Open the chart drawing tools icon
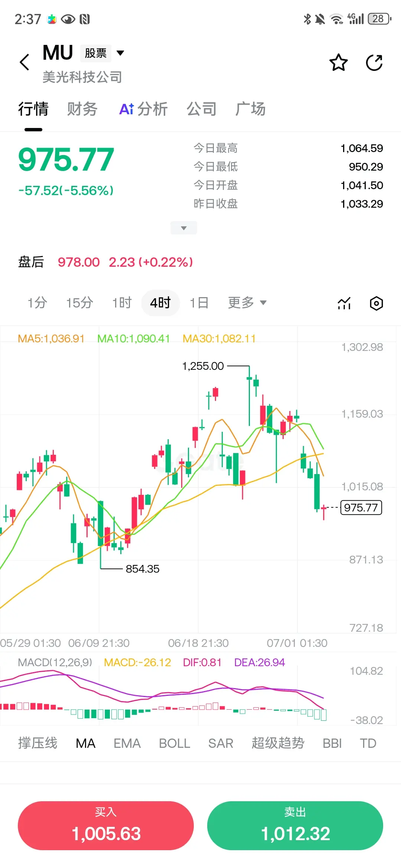The height and width of the screenshot is (868, 401). pyautogui.click(x=344, y=303)
